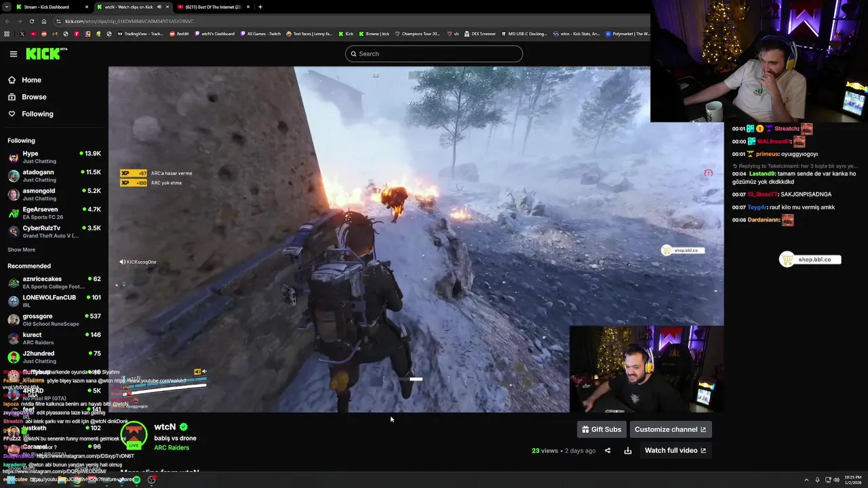Open aznricecakes recommended channel
Viewport: 868px width, 488px height.
coord(54,283)
